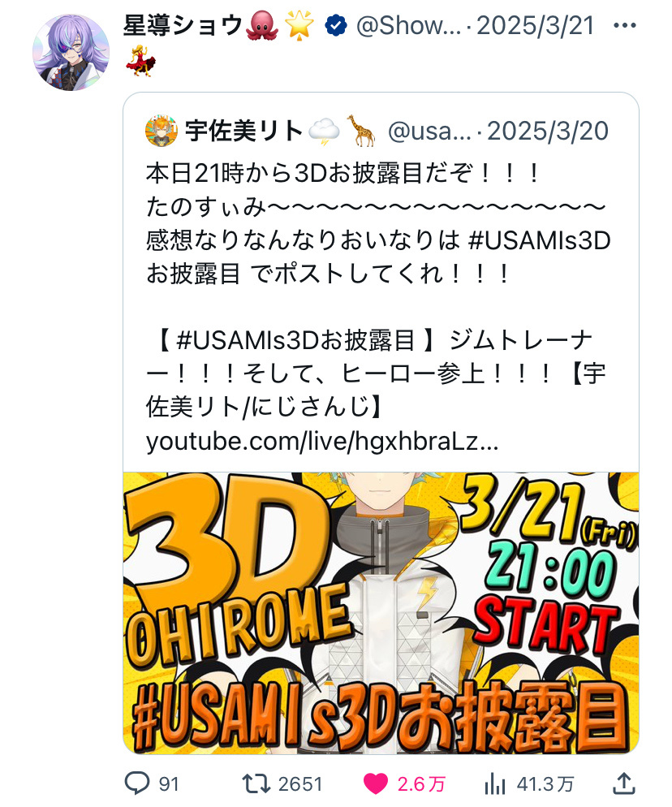Viewport: 672px width, 807px height.
Task: Open 宇佐美リト's name in quoted tweet
Action: (244, 131)
